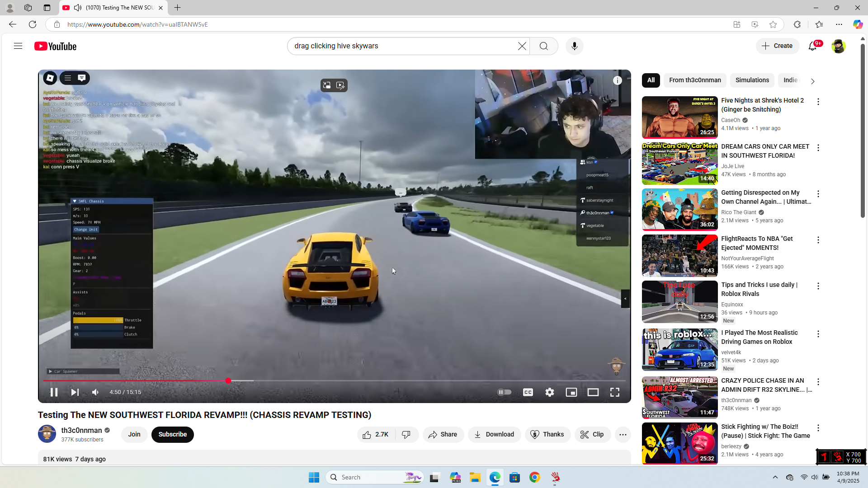Open the notifications bell
868x488 pixels.
pos(813,46)
